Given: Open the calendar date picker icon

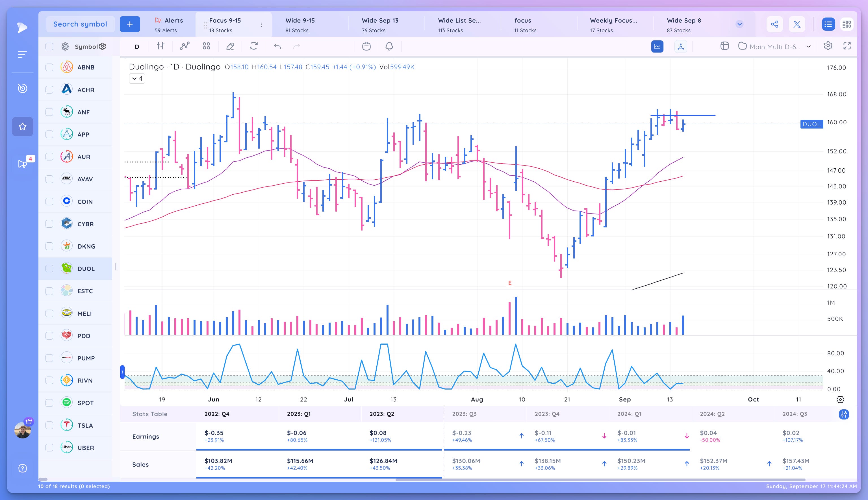Looking at the screenshot, I should coord(366,46).
